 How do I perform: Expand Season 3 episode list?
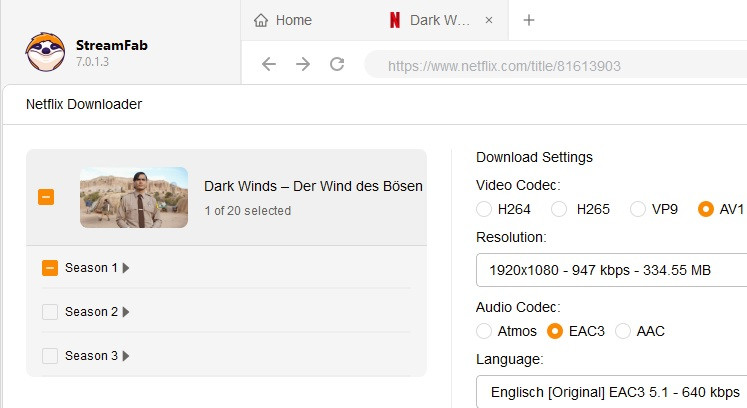[126, 356]
